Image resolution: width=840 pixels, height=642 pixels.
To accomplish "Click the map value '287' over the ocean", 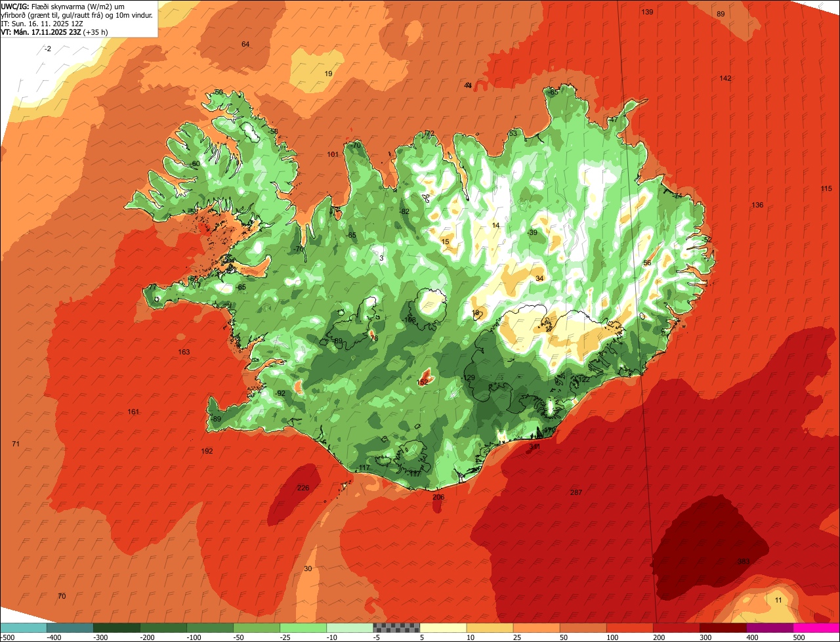I will 576,492.
